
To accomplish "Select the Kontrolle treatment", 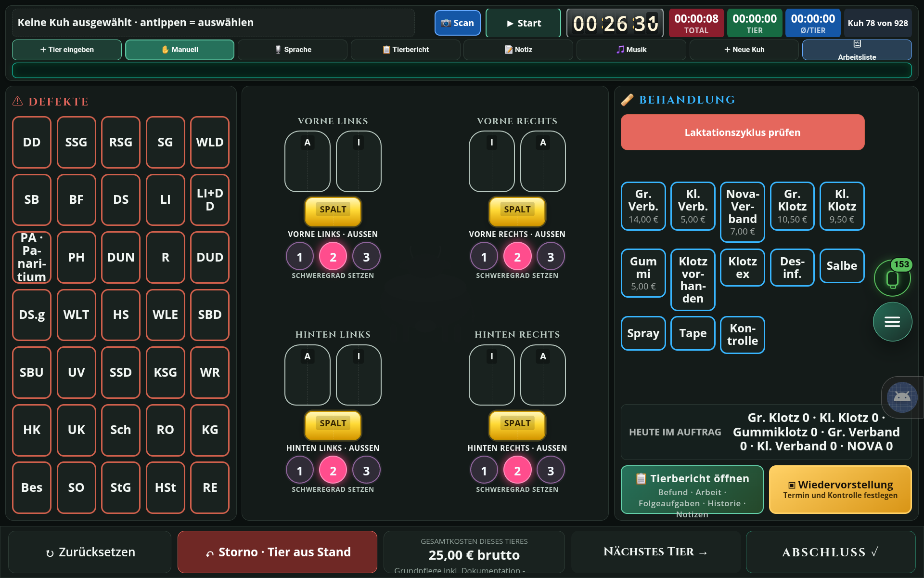I will pyautogui.click(x=743, y=335).
